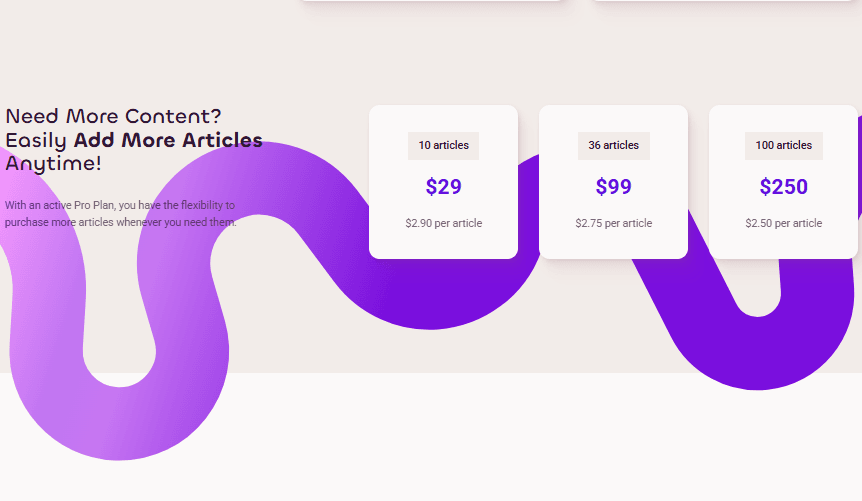Click the "$2.50 per article" text

783,223
